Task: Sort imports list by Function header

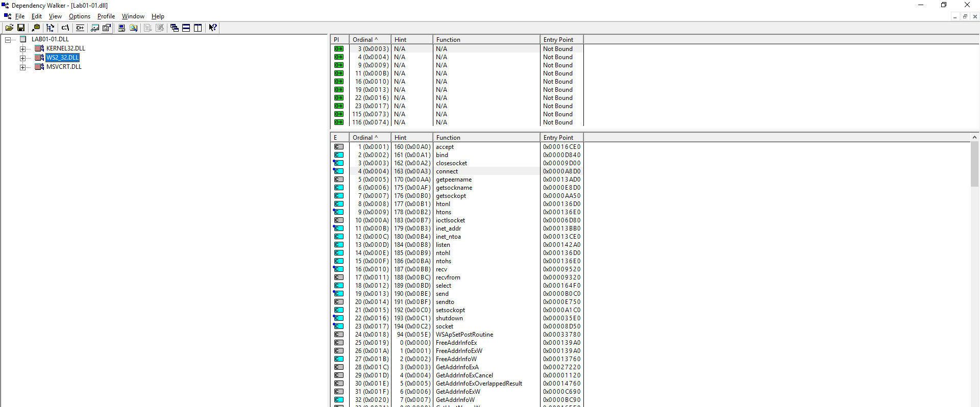Action: pyautogui.click(x=486, y=40)
